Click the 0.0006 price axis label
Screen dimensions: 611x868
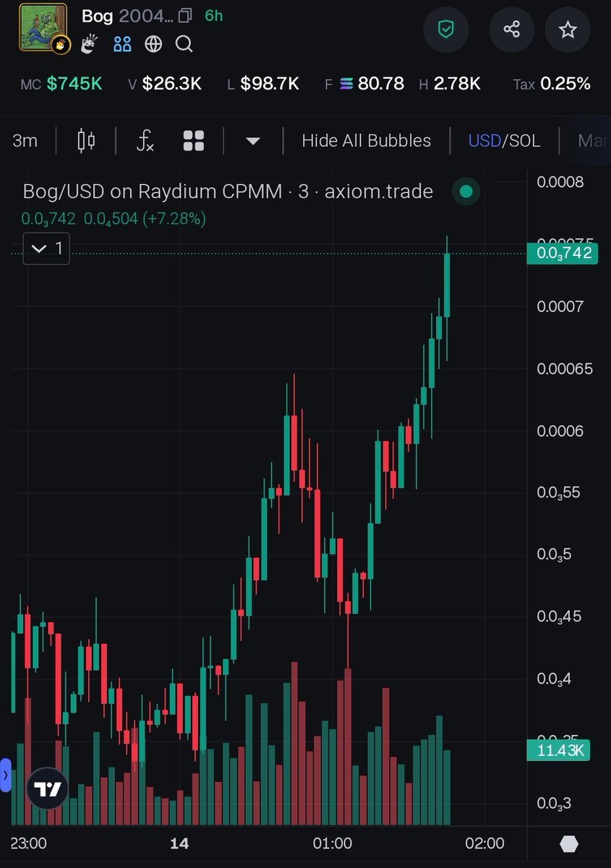[x=560, y=431]
